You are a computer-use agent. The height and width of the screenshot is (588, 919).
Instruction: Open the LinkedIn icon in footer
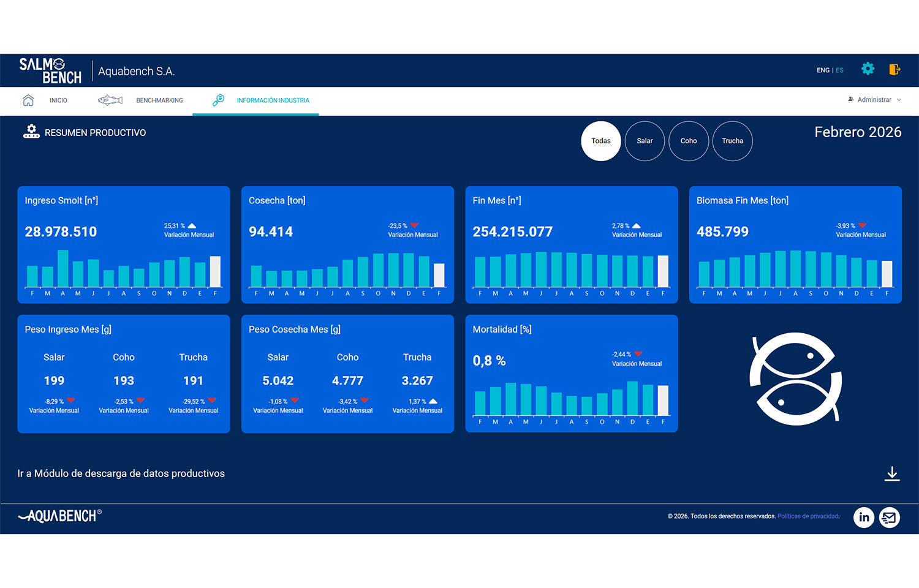point(864,517)
